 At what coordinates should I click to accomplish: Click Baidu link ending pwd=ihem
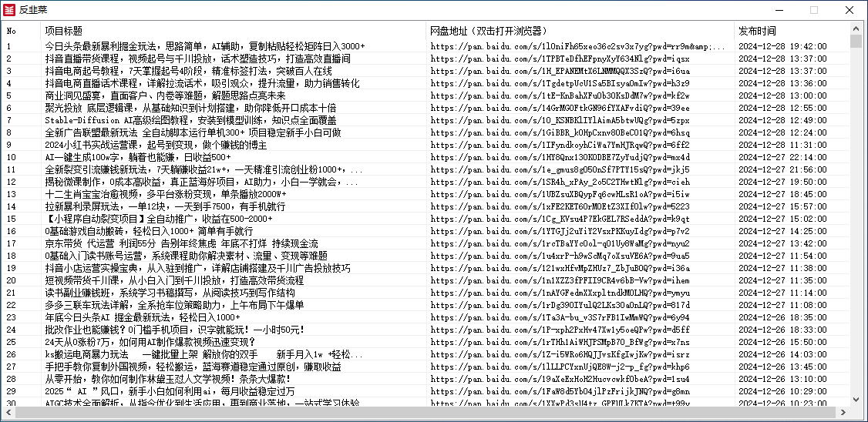point(560,280)
